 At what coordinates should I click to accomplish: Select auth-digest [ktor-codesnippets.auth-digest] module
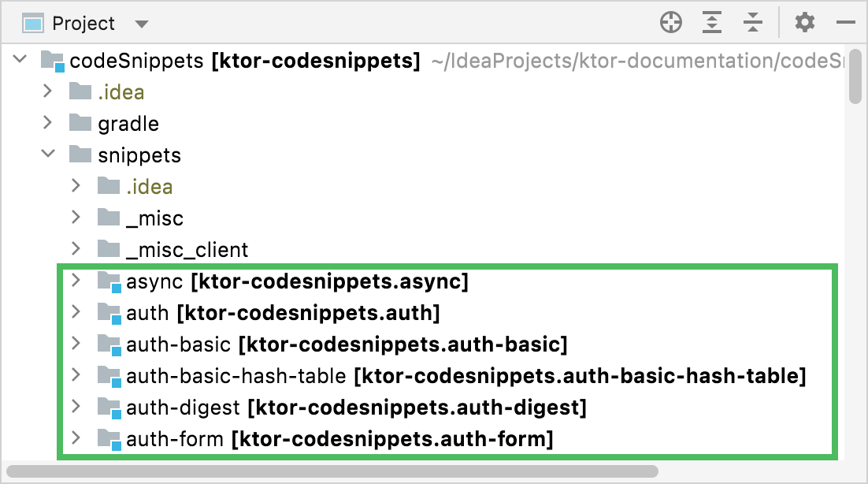click(x=357, y=408)
